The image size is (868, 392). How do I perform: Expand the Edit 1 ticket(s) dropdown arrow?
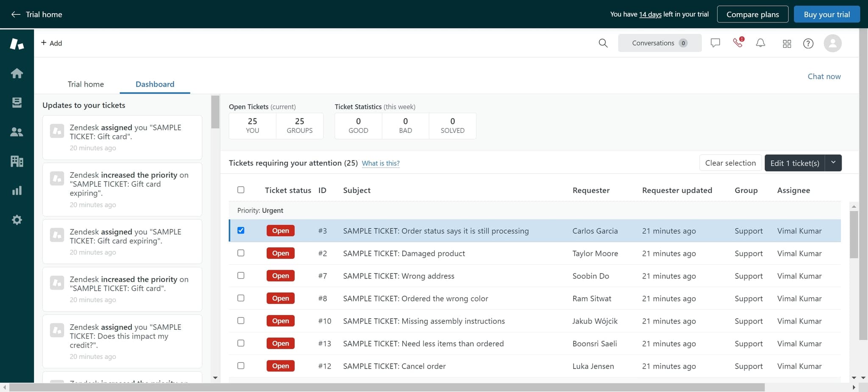(833, 163)
